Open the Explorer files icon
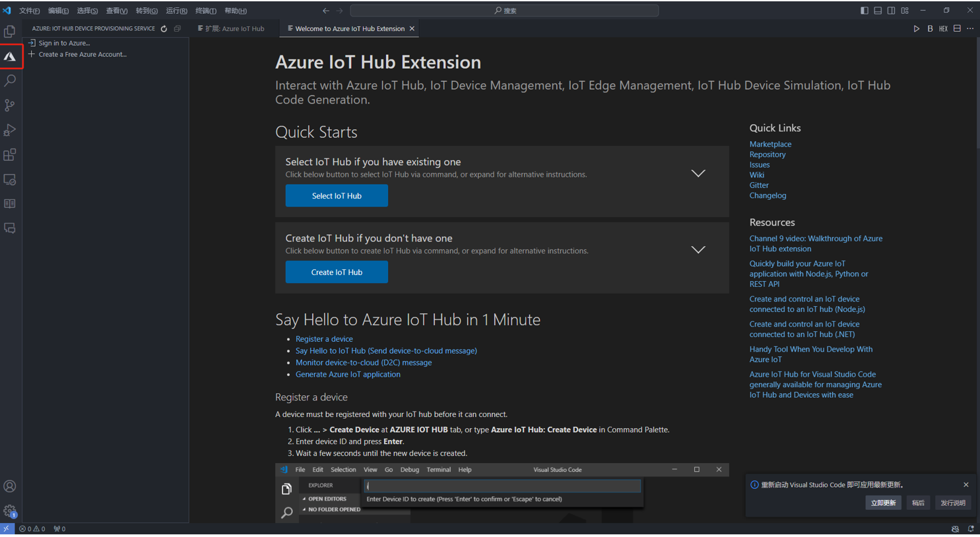 10,32
